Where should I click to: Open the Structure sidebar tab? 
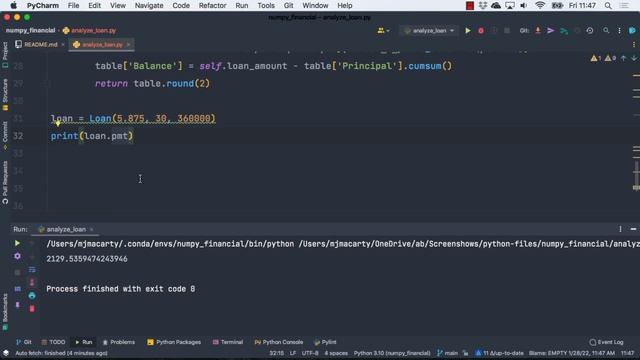coord(5,94)
